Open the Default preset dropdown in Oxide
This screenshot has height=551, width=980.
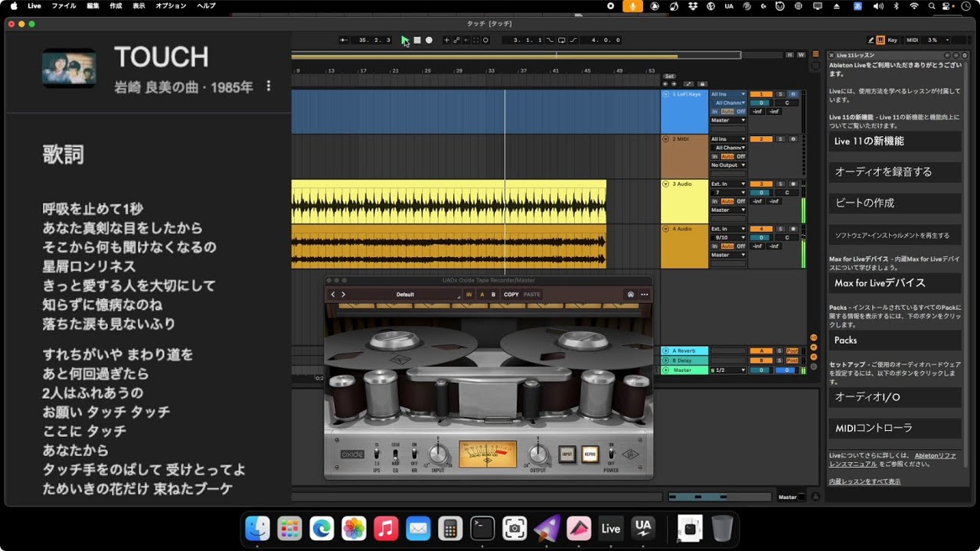coord(405,295)
